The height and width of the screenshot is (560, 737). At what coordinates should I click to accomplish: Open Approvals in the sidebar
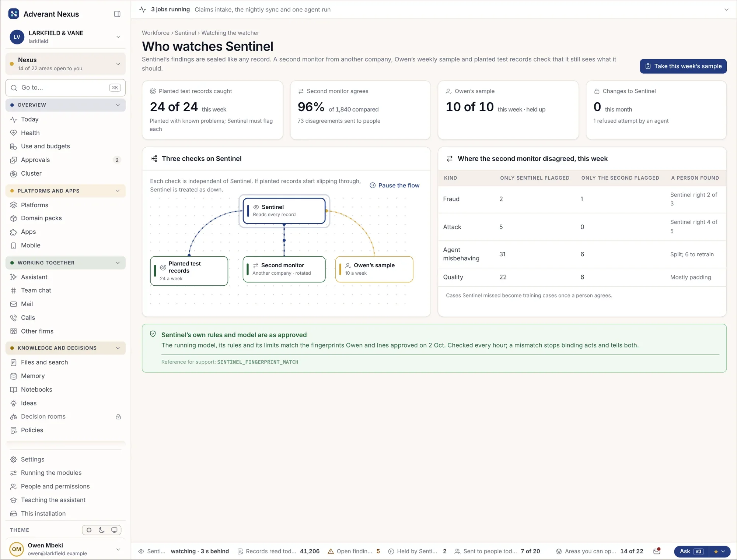pyautogui.click(x=66, y=160)
